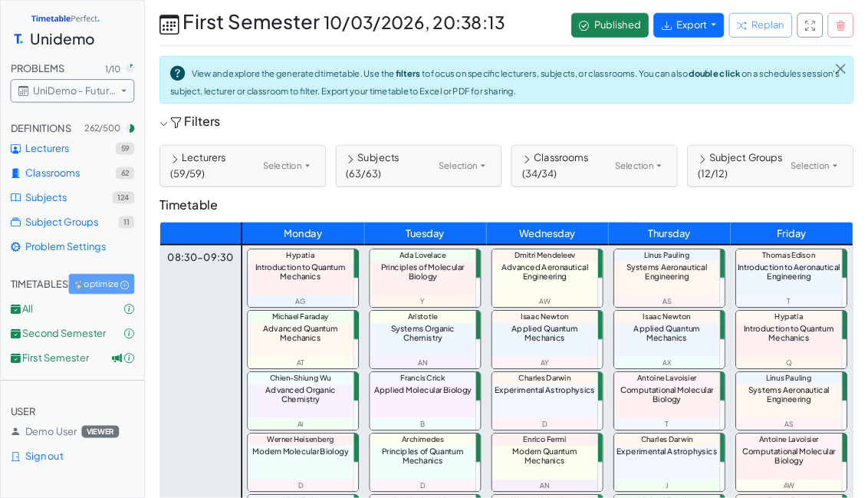Click the Wednesday column header
The height and width of the screenshot is (498, 868).
[547, 234]
